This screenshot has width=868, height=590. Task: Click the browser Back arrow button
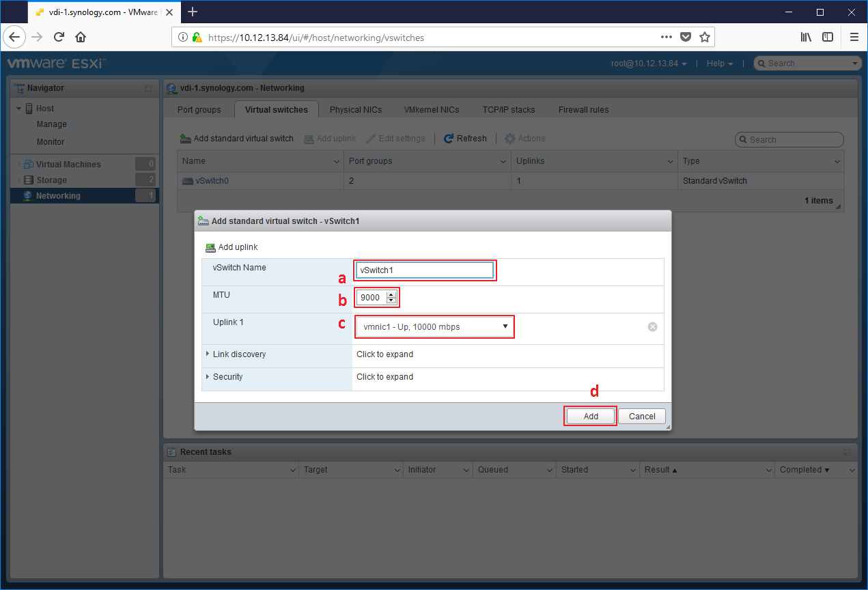[15, 37]
